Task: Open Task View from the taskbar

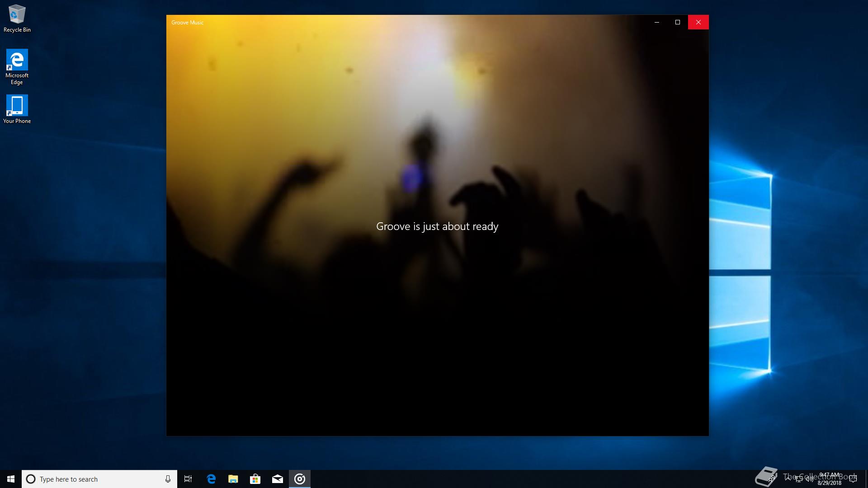Action: pos(188,479)
